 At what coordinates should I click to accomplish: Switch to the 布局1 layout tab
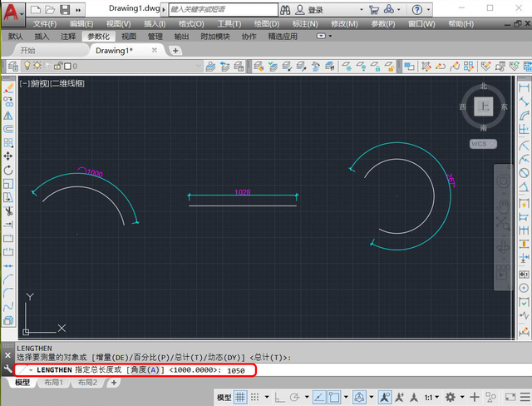[53, 383]
